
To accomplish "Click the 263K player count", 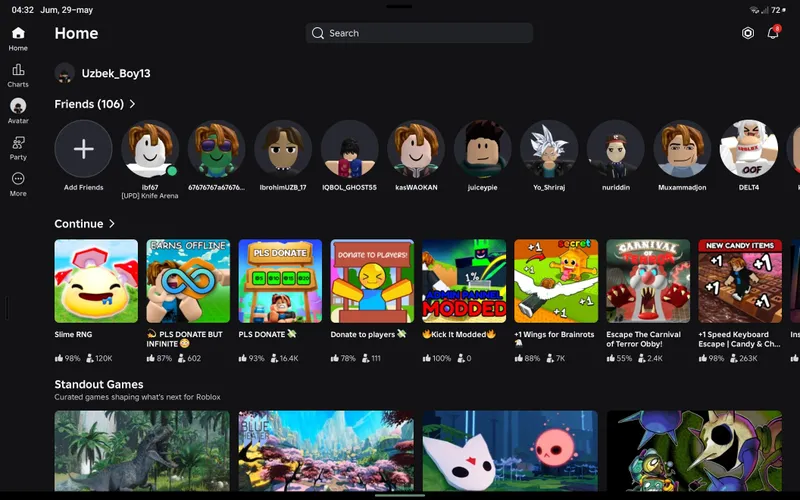I will pyautogui.click(x=744, y=358).
